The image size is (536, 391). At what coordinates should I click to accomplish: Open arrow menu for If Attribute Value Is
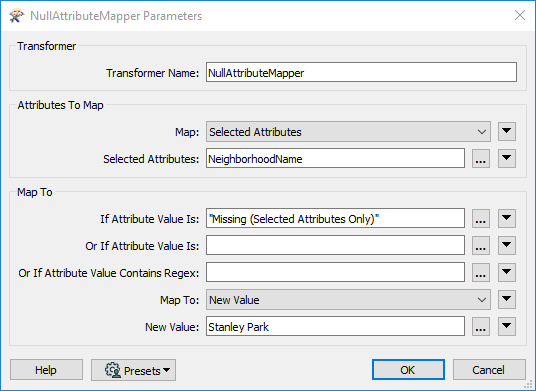[507, 218]
